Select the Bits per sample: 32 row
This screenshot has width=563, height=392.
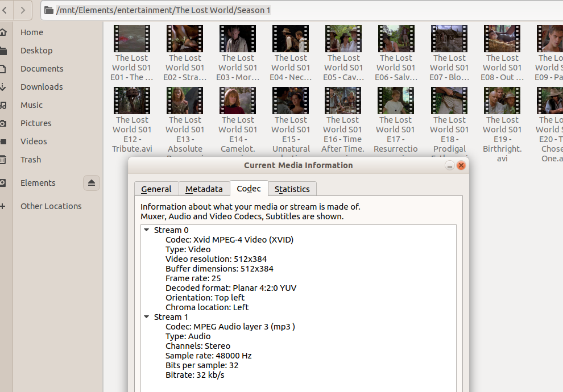[x=202, y=365]
